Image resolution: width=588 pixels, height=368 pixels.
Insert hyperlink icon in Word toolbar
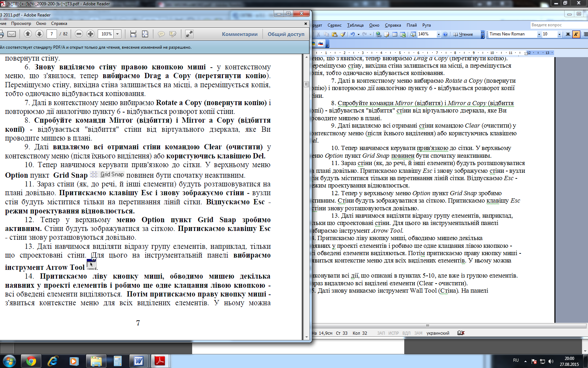(x=378, y=34)
